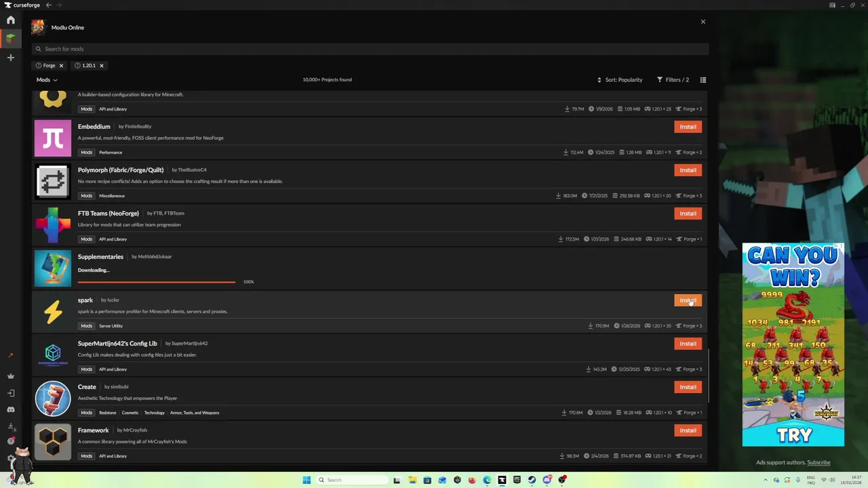The height and width of the screenshot is (488, 868).
Task: Open the Sort: Popularity dropdown
Action: pyautogui.click(x=620, y=80)
